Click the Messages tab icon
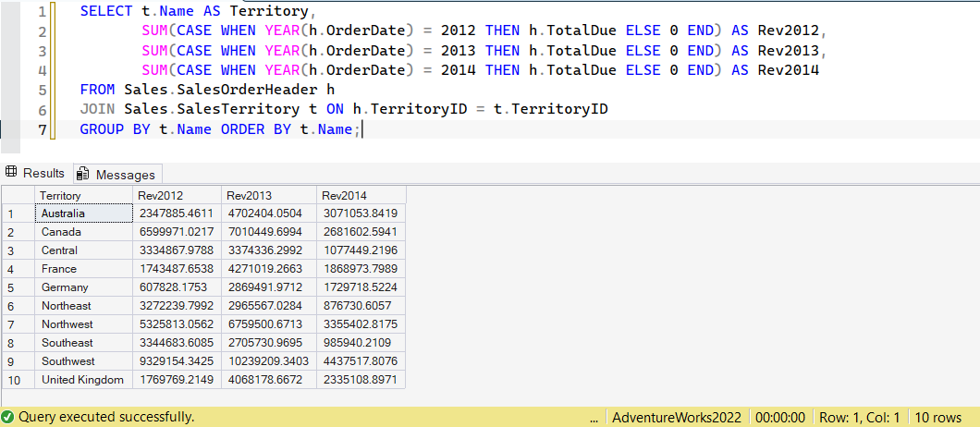 pyautogui.click(x=84, y=175)
